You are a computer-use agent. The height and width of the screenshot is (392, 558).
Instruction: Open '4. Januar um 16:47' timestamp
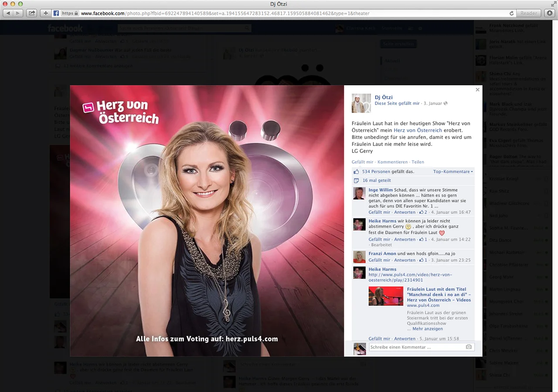pos(451,212)
